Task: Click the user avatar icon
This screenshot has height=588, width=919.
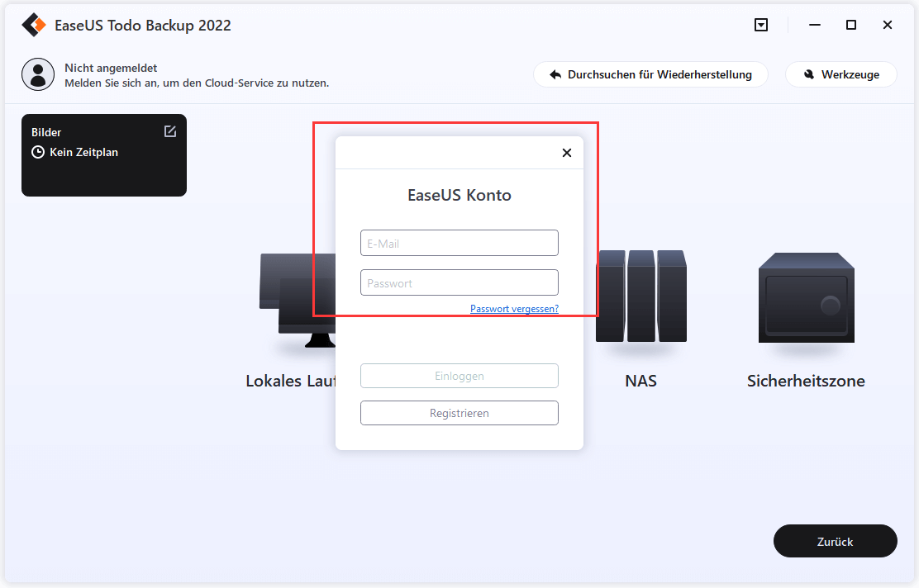Action: (x=38, y=74)
